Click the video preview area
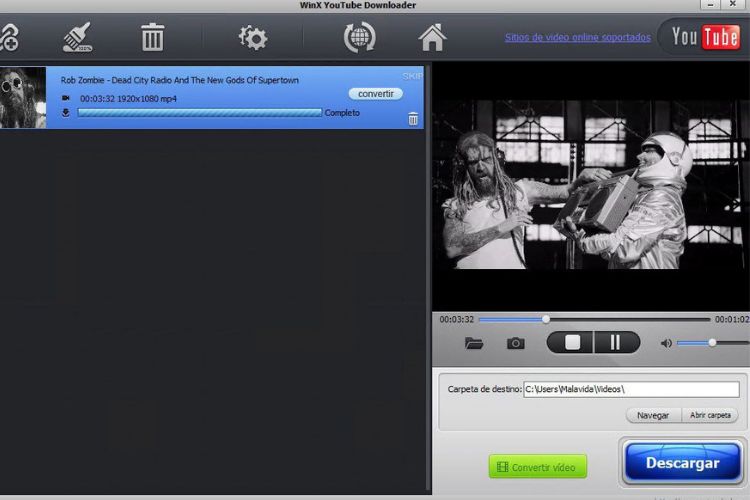The height and width of the screenshot is (500, 750). tap(591, 187)
